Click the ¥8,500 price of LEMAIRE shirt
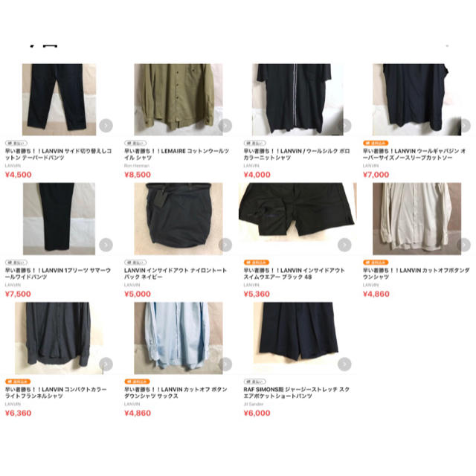This screenshot has width=476, height=476. [x=138, y=175]
